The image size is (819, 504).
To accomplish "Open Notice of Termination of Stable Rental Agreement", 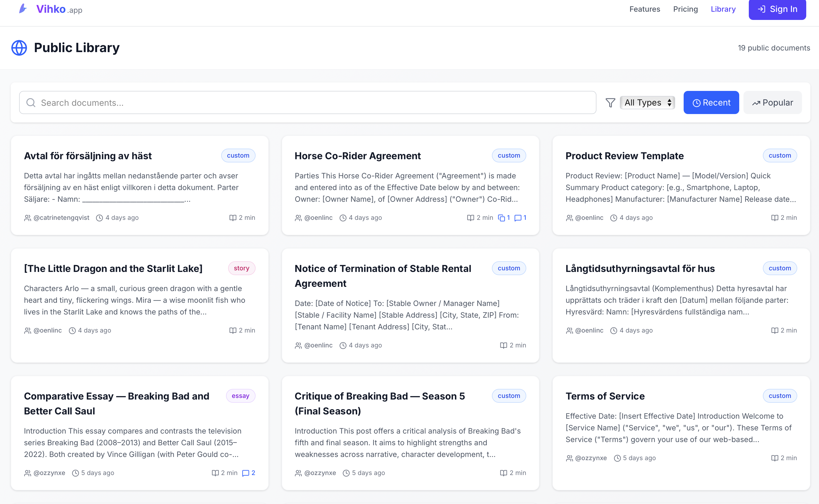I will 383,276.
